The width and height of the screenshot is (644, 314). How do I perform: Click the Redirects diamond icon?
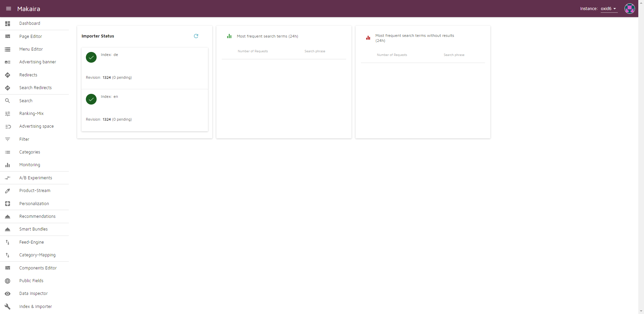pyautogui.click(x=8, y=75)
